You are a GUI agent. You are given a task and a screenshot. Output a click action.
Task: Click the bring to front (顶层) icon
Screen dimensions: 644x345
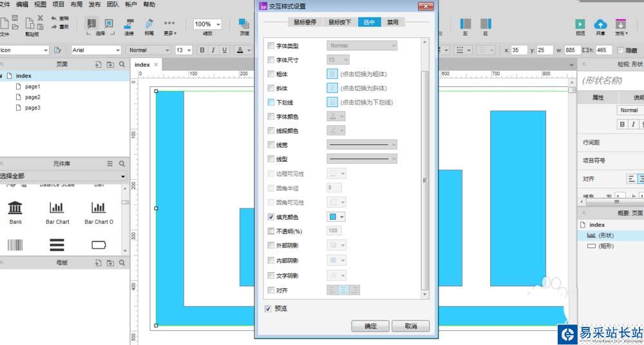(x=244, y=24)
